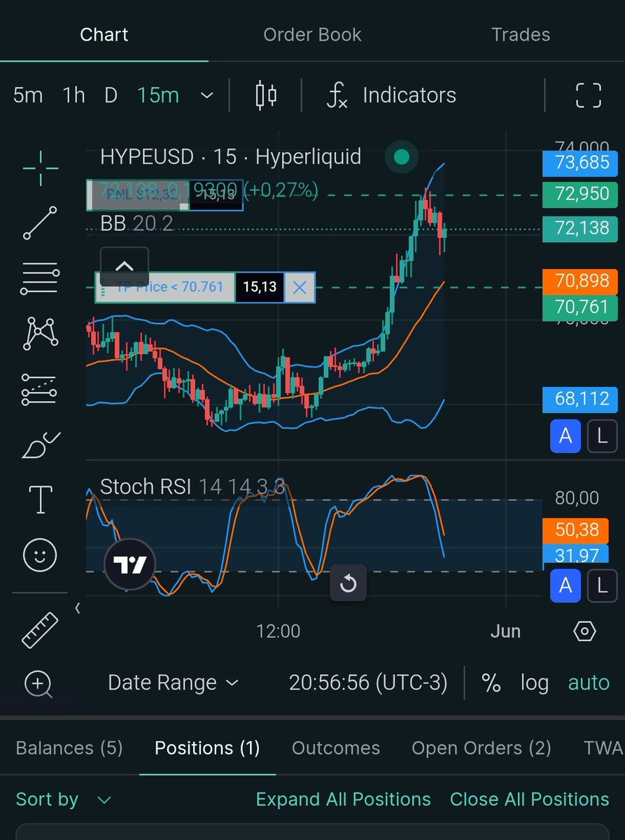Click the 72,950 green price label
This screenshot has height=840, width=625.
pos(580,194)
